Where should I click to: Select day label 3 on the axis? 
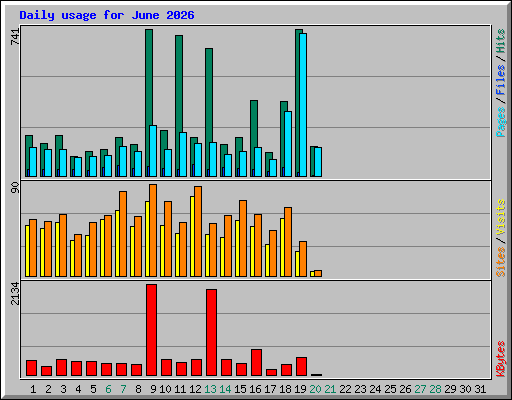[x=63, y=389]
